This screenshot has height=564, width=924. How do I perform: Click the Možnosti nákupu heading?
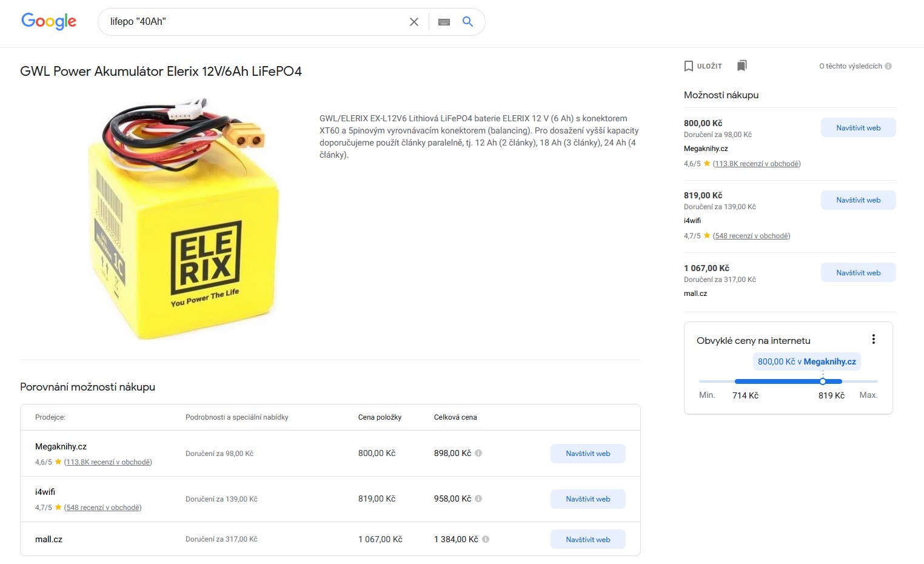pyautogui.click(x=721, y=95)
